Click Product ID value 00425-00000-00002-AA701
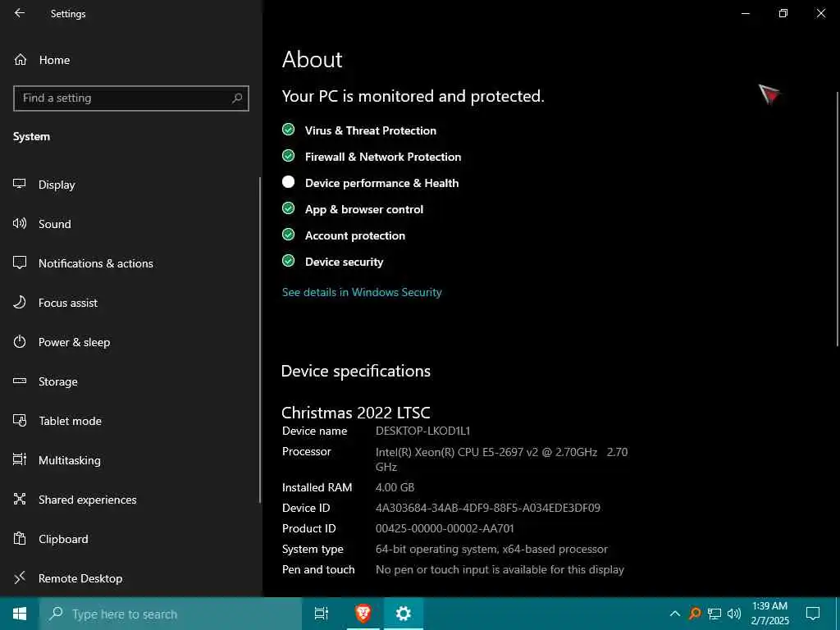The height and width of the screenshot is (630, 840). [445, 528]
